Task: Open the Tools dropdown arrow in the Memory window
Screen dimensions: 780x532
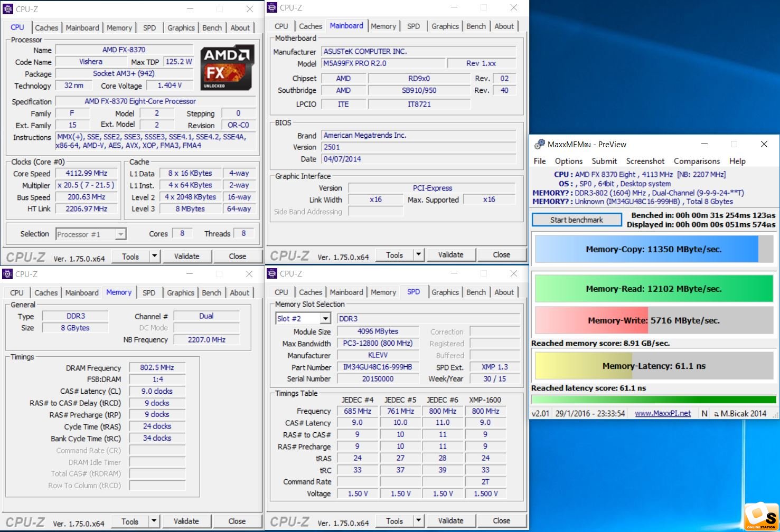Action: click(154, 521)
